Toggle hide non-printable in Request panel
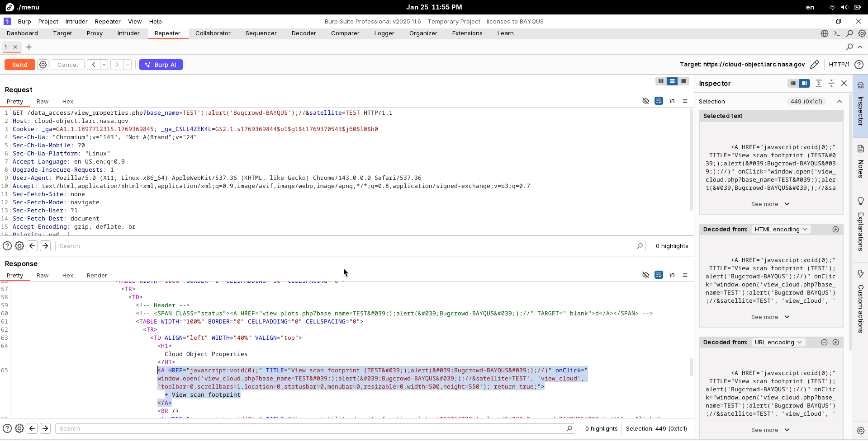 point(645,101)
